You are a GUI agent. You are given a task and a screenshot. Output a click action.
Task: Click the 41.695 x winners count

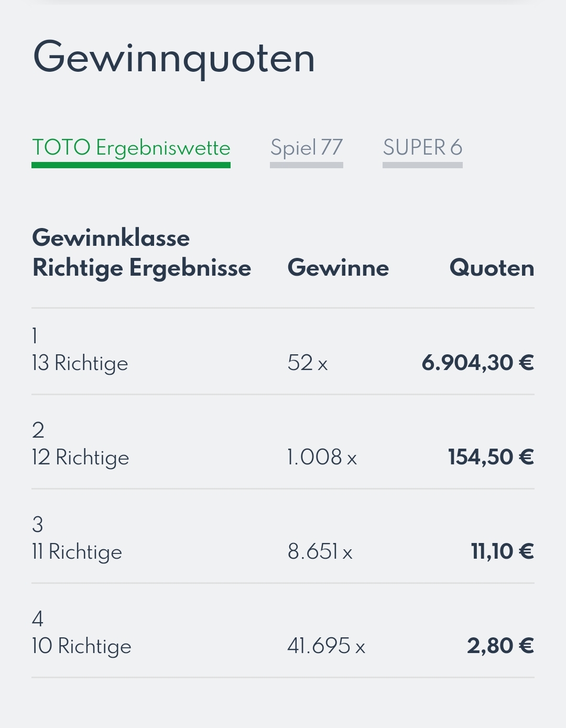tap(326, 646)
